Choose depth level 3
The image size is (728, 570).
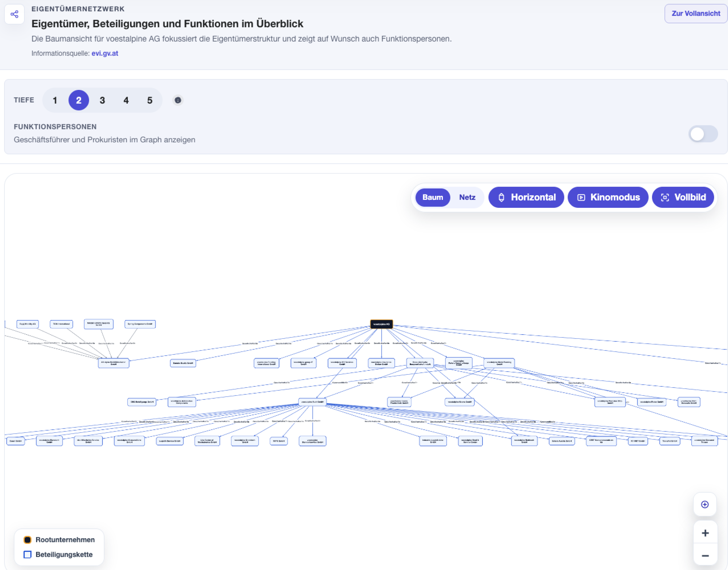pyautogui.click(x=102, y=100)
